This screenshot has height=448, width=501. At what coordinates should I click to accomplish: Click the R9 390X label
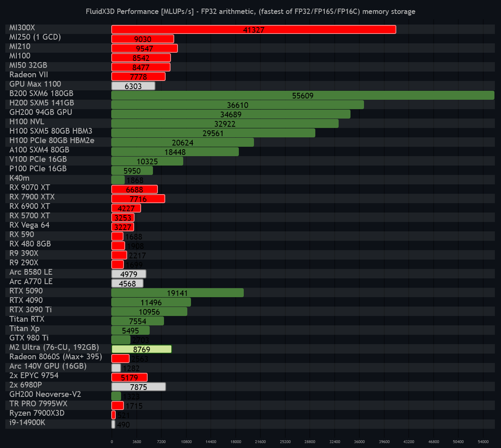click(x=24, y=253)
